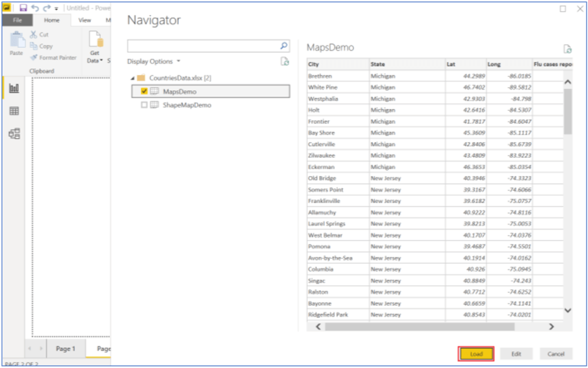588x368 pixels.
Task: Click the City column header
Action: click(338, 64)
